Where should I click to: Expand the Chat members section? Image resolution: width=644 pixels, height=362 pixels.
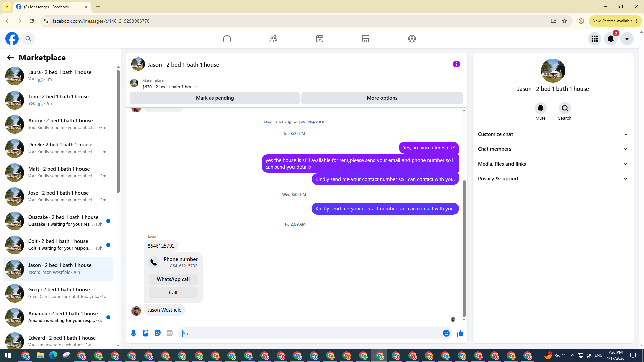tap(553, 149)
